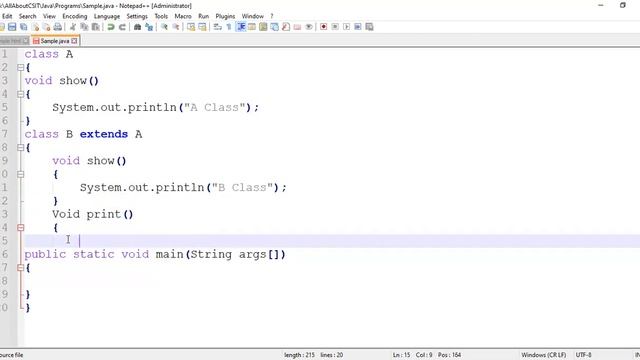Toggle file Monitoring eye icon
This screenshot has height=360, width=640.
click(309, 27)
